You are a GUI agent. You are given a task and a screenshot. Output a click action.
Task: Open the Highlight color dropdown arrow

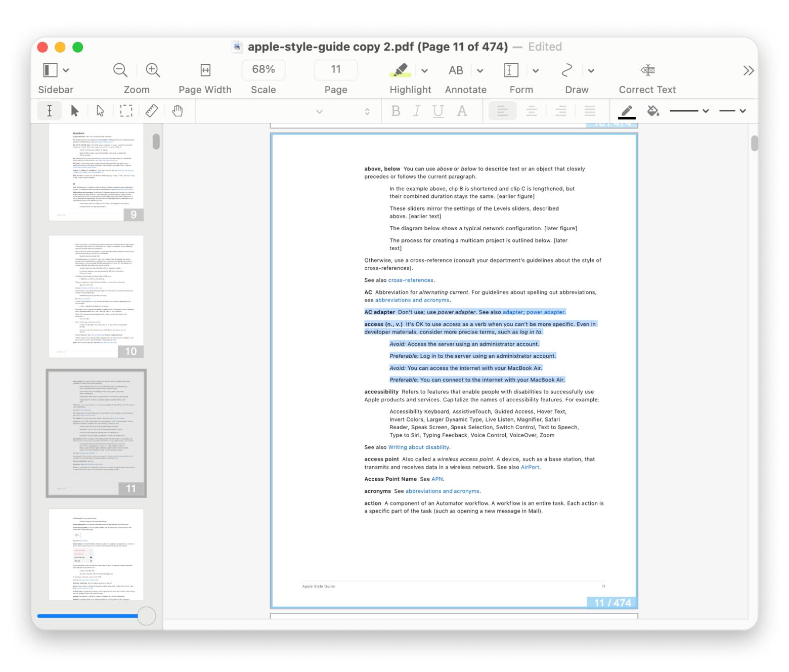(x=425, y=70)
